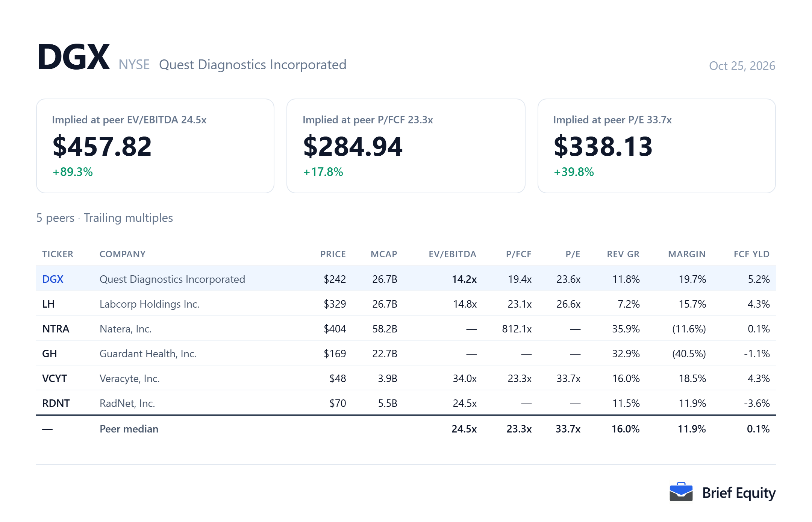Select the VCYT ticker cell
This screenshot has width=812, height=522.
55,378
